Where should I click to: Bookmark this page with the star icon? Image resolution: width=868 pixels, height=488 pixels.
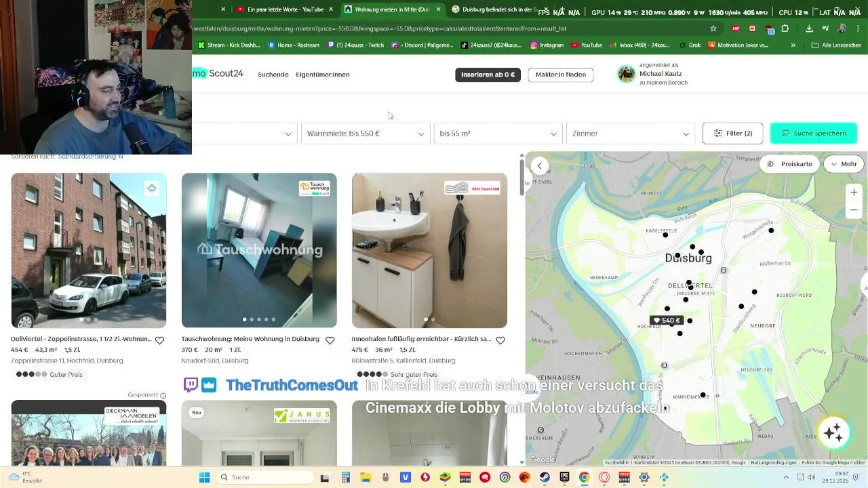713,28
